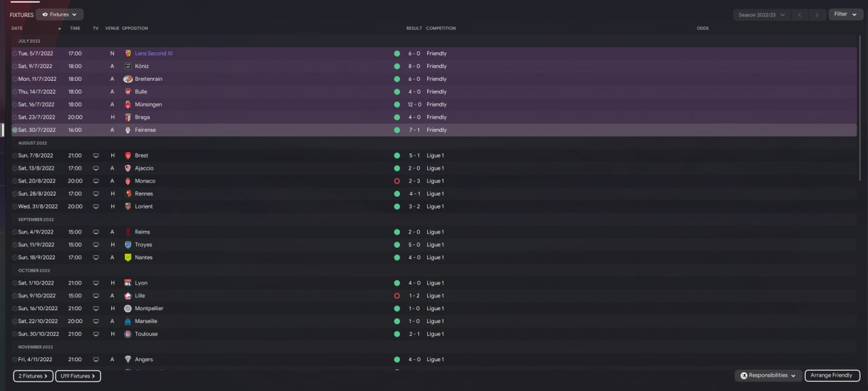Image resolution: width=868 pixels, height=391 pixels.
Task: Click the Braga club badge
Action: pos(127,117)
